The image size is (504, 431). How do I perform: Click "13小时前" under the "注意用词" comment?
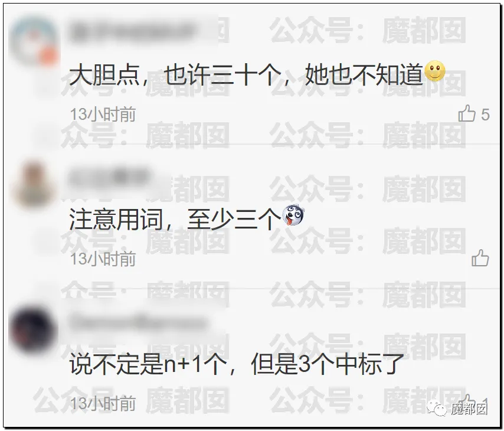(103, 259)
